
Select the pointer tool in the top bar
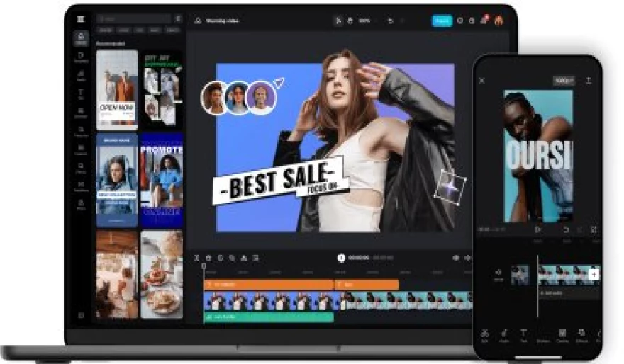pos(338,21)
